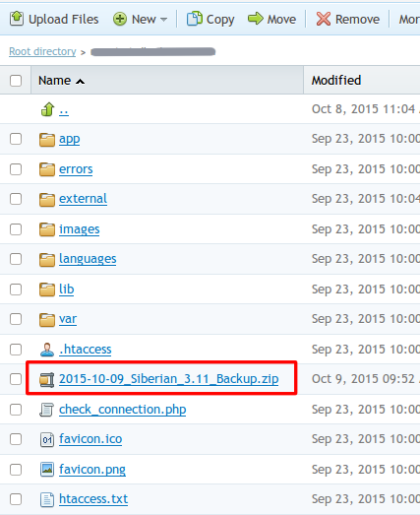Click the green New plus icon
Image resolution: width=420 pixels, height=515 pixels.
click(120, 19)
